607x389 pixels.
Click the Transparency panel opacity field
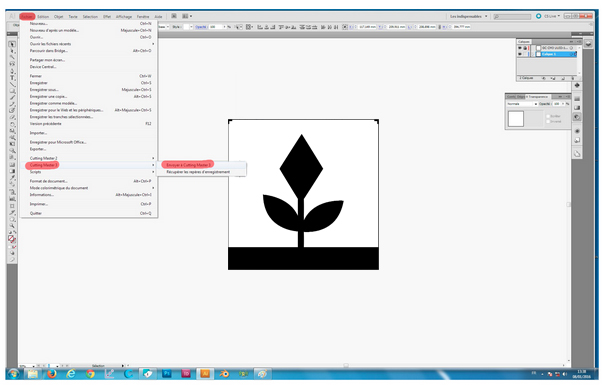point(557,104)
